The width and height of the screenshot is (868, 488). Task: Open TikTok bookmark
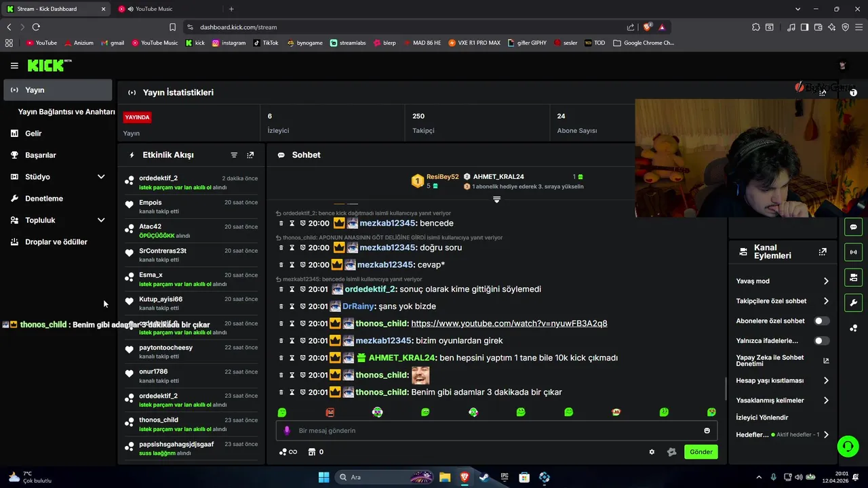pos(266,43)
